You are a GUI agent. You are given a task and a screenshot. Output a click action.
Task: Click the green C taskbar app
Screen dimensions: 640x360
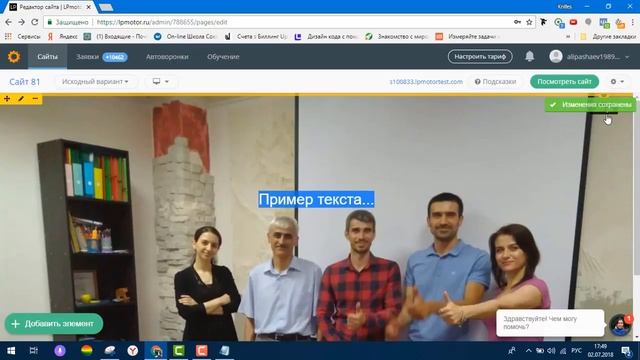click(x=178, y=351)
